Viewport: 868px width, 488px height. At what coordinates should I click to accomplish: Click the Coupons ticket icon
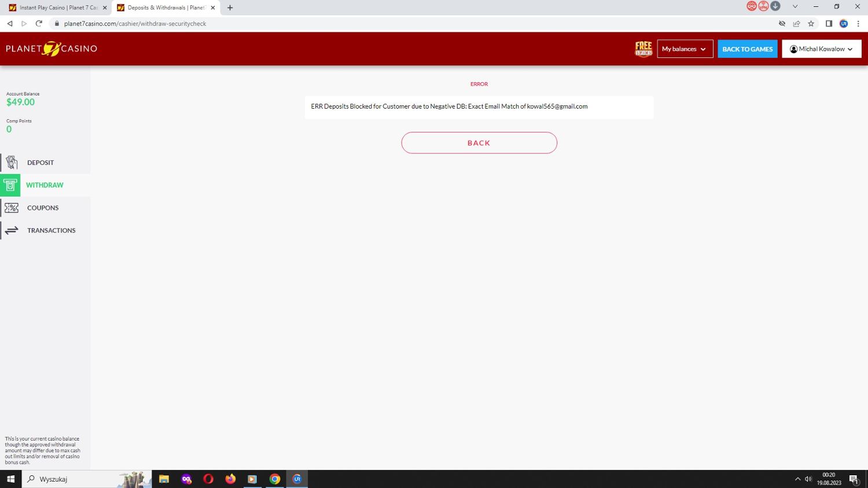(x=12, y=208)
